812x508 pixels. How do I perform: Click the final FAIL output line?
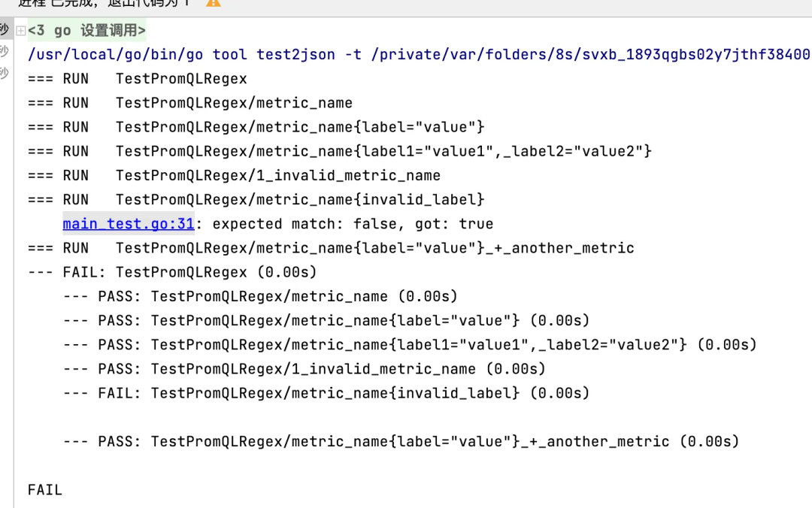(45, 490)
